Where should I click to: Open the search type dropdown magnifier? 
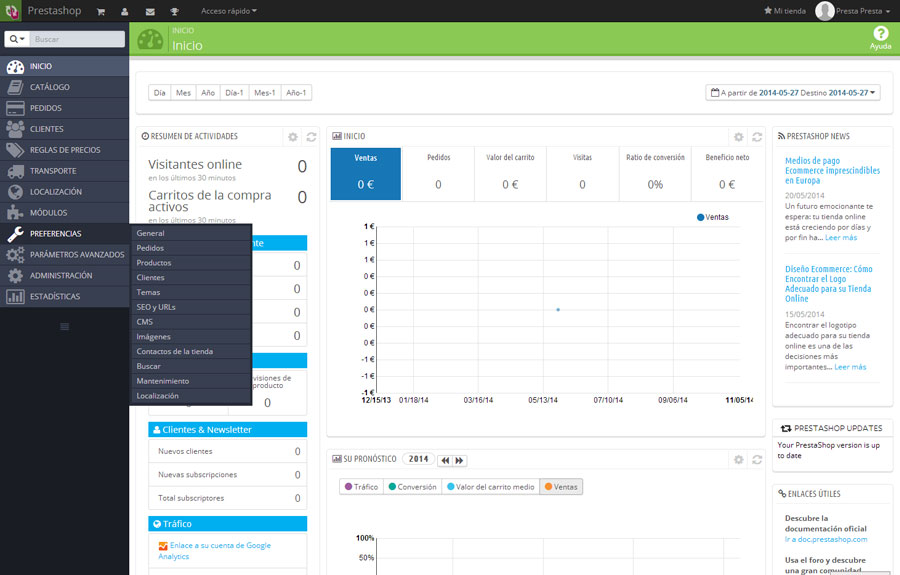click(17, 39)
